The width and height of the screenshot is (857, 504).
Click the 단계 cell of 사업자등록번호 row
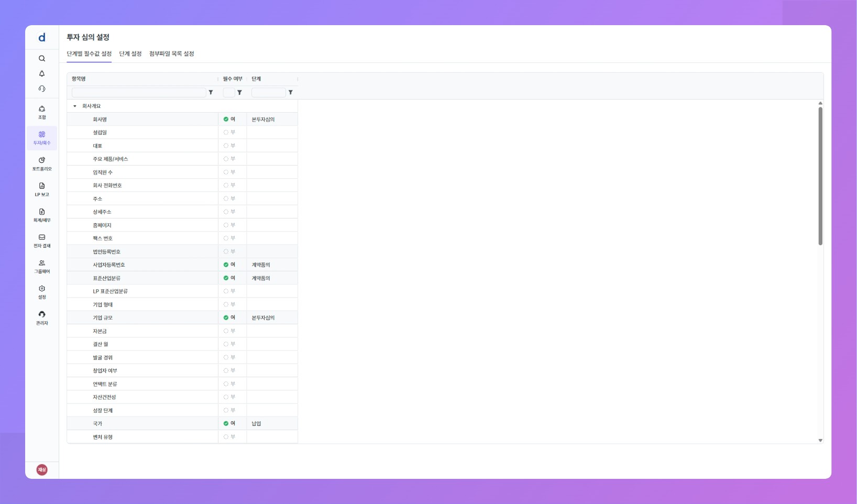(271, 265)
